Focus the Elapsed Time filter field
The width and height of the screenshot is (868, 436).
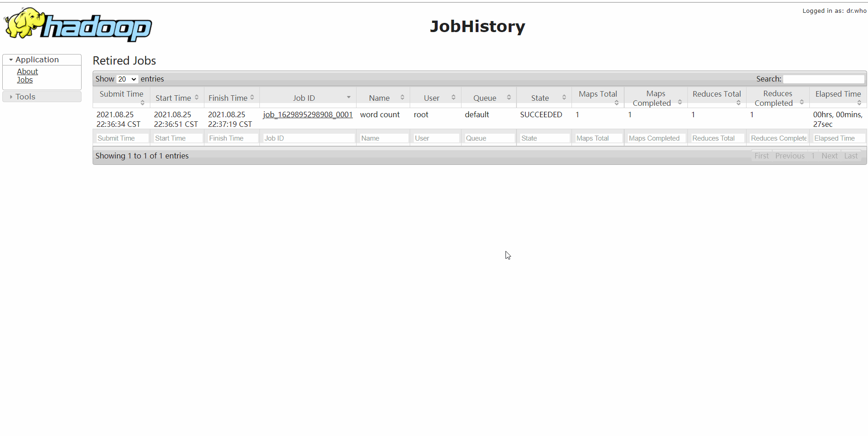pyautogui.click(x=839, y=138)
